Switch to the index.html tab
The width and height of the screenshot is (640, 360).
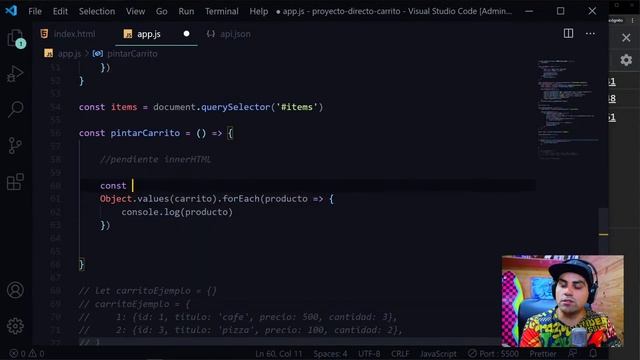point(74,34)
